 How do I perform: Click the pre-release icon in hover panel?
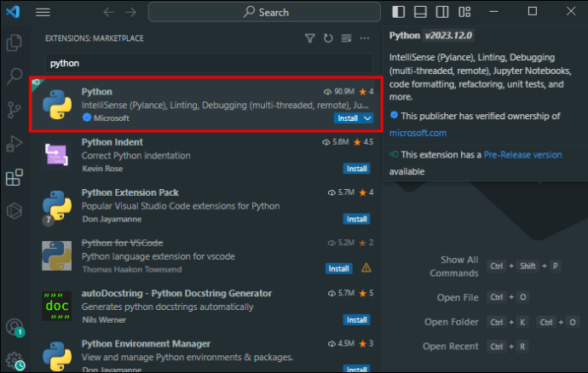(x=394, y=154)
